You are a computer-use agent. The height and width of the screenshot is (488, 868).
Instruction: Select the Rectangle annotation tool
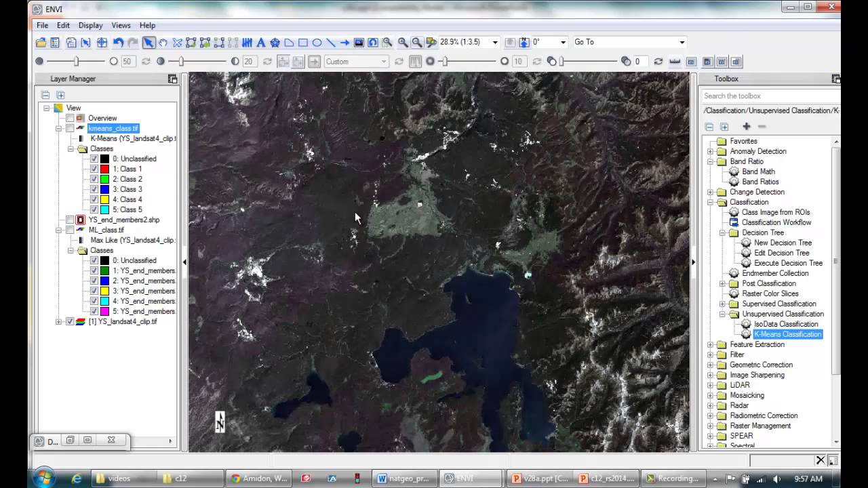(x=303, y=43)
